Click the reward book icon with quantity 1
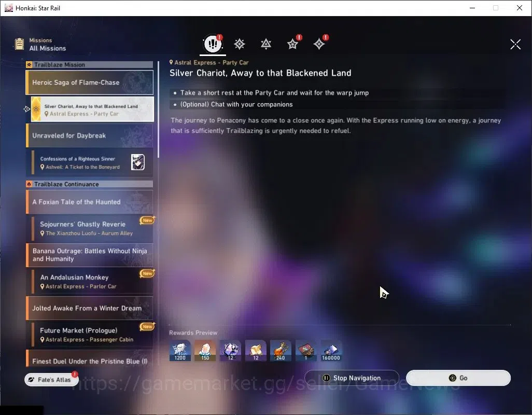This screenshot has height=415, width=532. [x=306, y=351]
